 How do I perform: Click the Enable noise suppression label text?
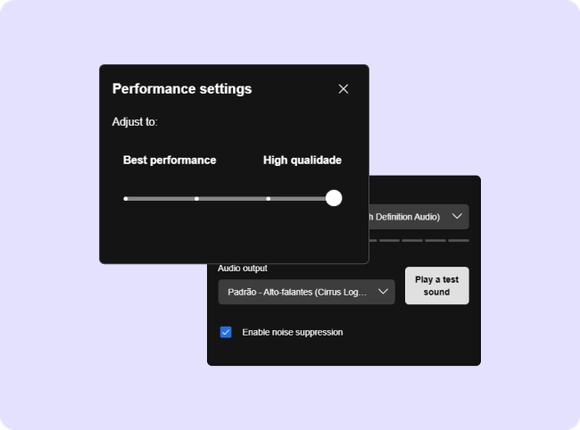click(293, 332)
